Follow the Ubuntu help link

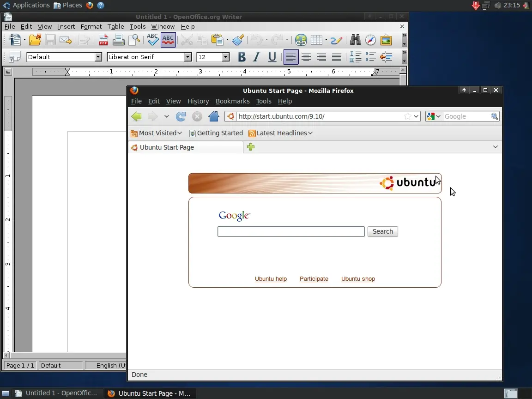tap(271, 279)
